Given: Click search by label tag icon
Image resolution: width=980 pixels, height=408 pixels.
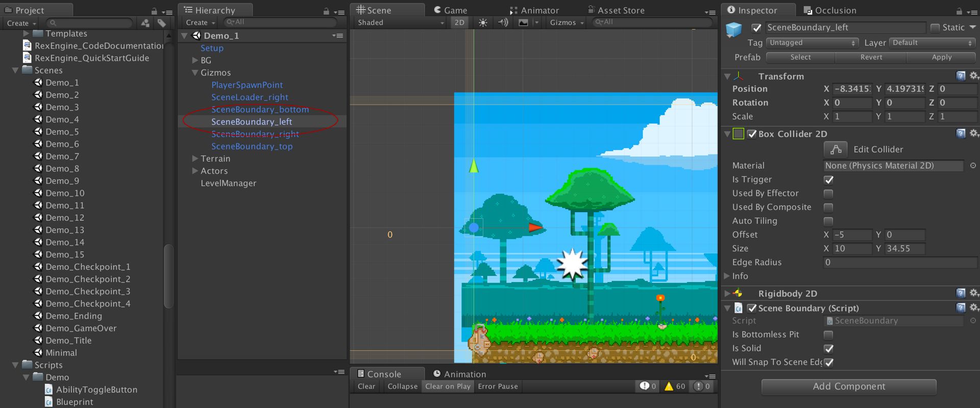Looking at the screenshot, I should tap(162, 23).
